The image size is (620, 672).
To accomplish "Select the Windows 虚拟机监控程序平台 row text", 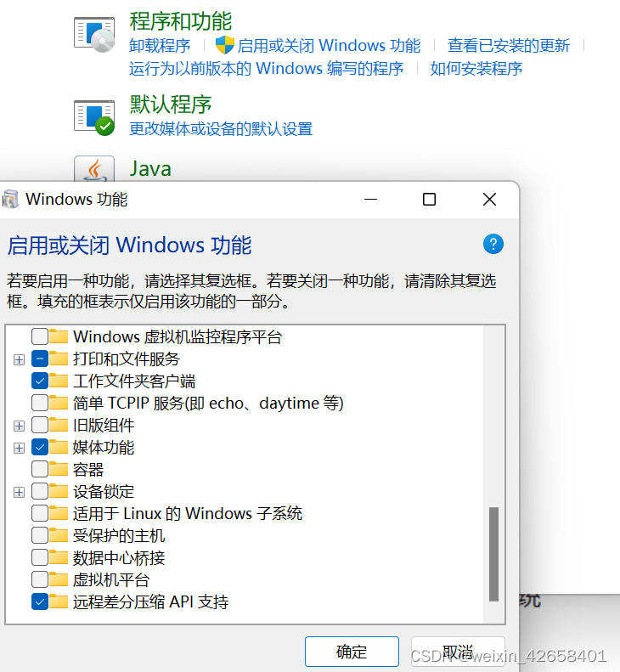I will (x=178, y=336).
